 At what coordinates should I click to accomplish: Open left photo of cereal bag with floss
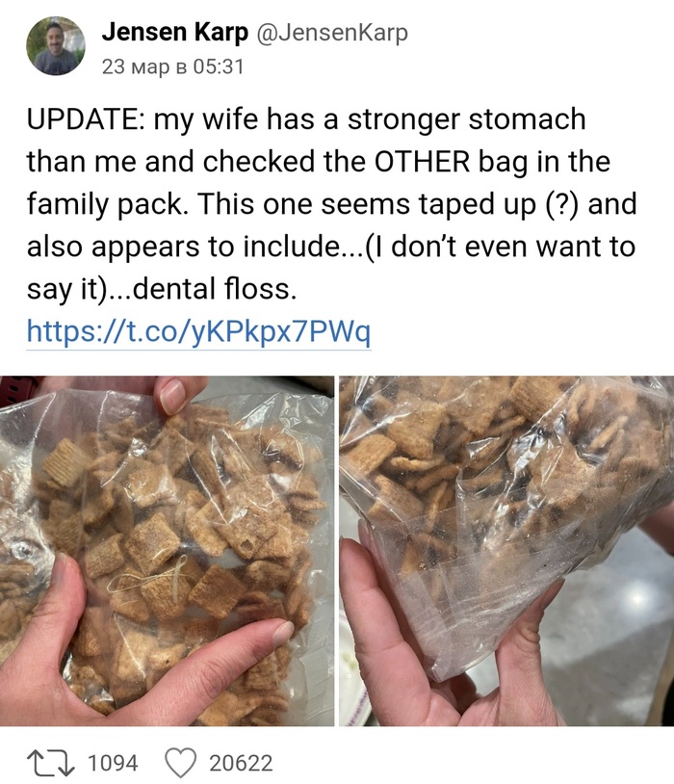[x=167, y=551]
